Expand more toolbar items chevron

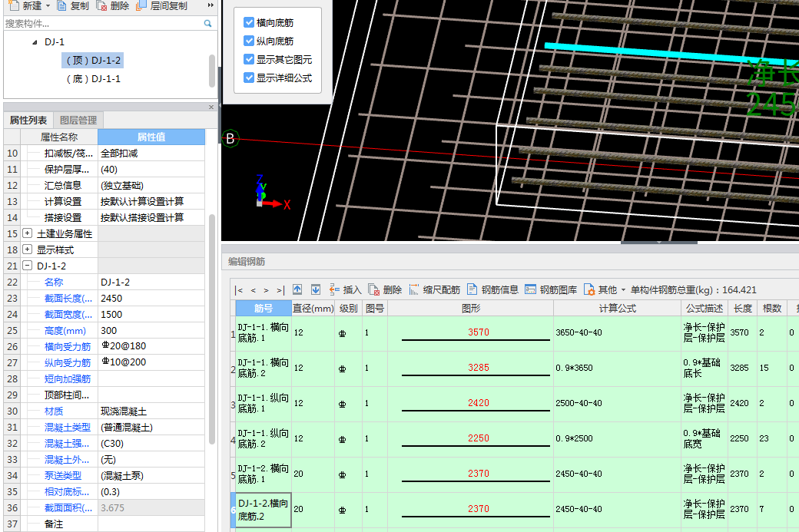point(211,5)
